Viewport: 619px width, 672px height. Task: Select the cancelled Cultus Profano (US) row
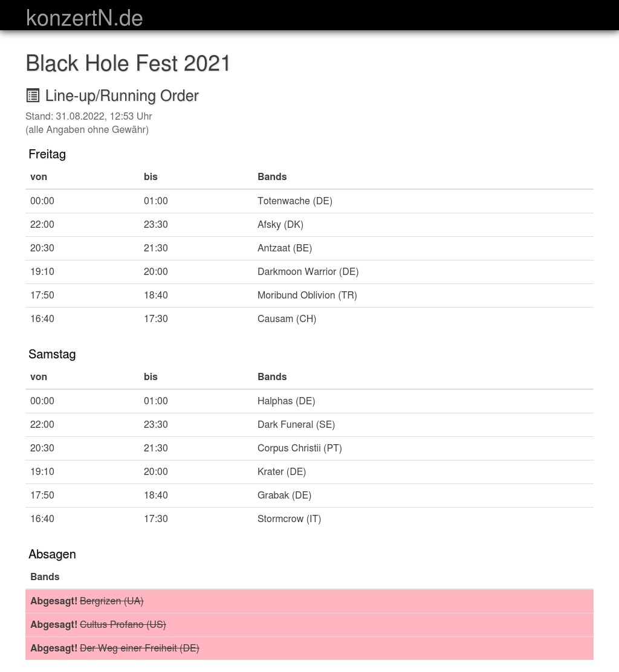123,624
